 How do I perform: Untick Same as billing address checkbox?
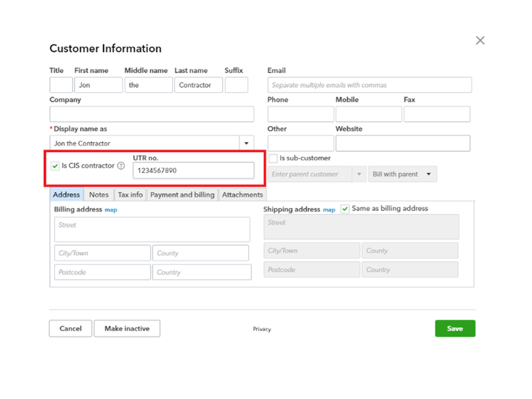coord(345,209)
